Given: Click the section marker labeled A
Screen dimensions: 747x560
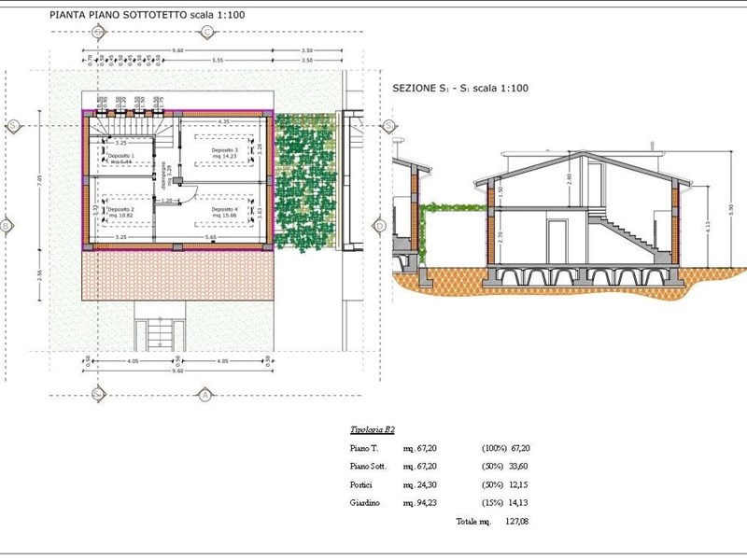Looking at the screenshot, I should (x=204, y=395).
